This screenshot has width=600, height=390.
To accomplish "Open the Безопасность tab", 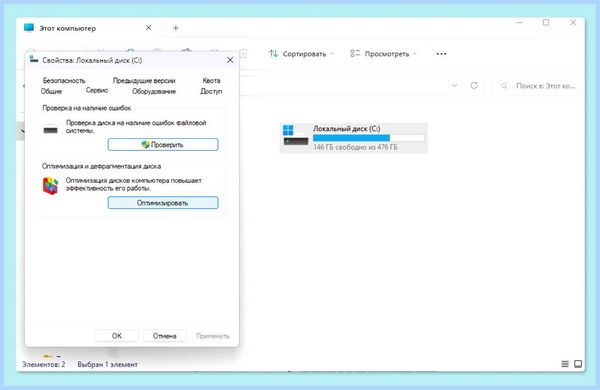I will tap(64, 80).
